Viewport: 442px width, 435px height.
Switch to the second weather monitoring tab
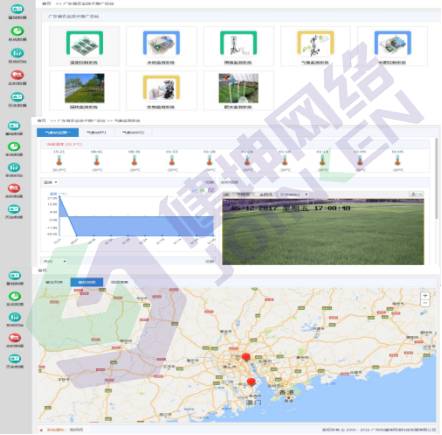tap(96, 132)
